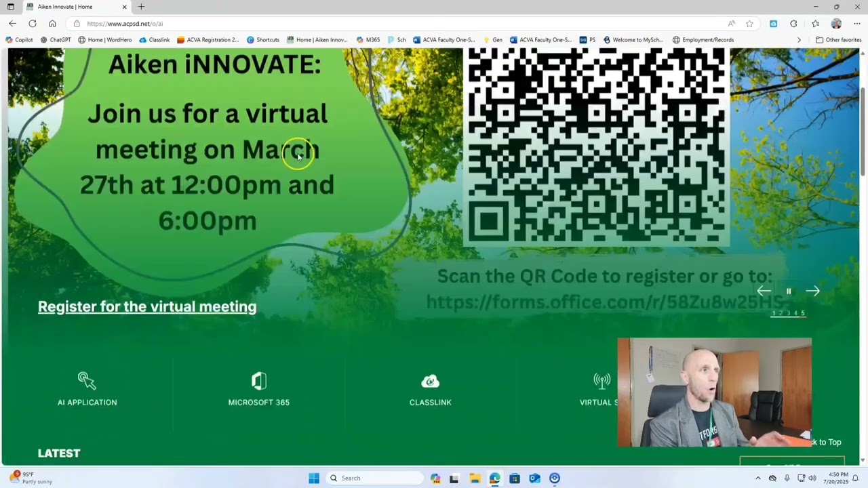Open the Microsoft 365 quick link icon
Viewport: 868px width, 488px height.
pos(258,381)
